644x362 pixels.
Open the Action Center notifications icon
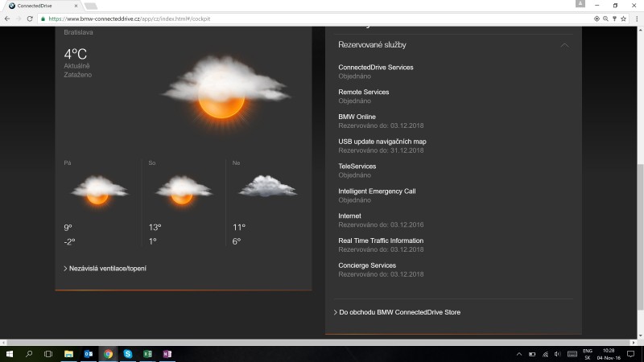tap(631, 354)
